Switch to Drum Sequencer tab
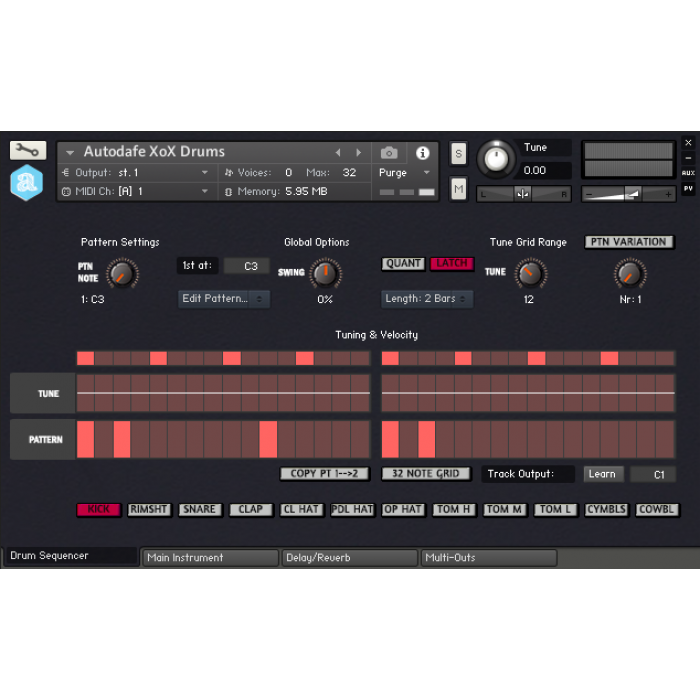This screenshot has height=700, width=700. pyautogui.click(x=70, y=556)
